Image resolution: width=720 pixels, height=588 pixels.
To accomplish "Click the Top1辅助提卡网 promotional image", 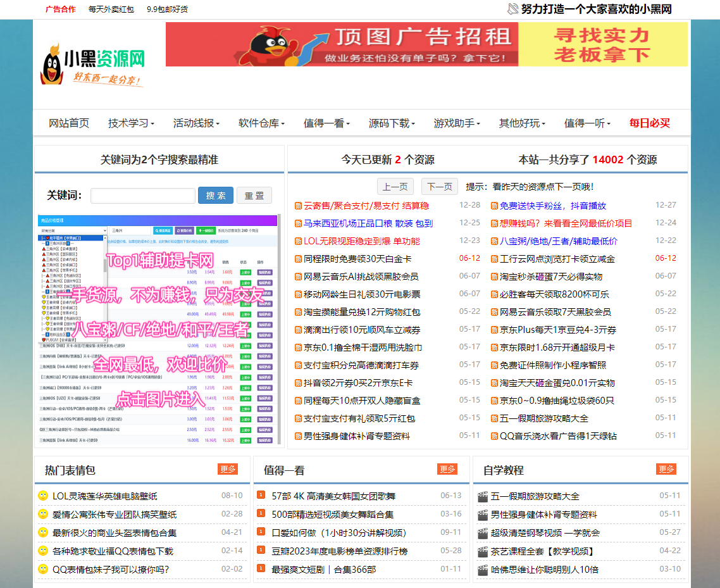I will tap(158, 330).
